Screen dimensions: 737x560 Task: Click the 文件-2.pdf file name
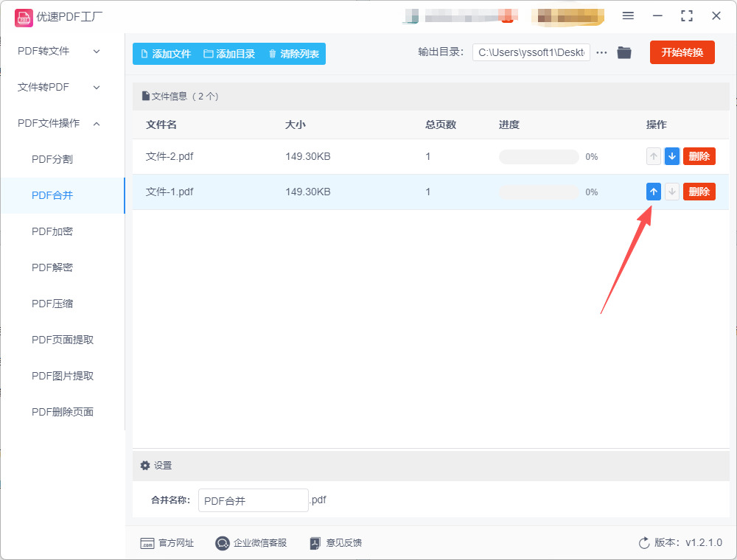click(x=170, y=156)
